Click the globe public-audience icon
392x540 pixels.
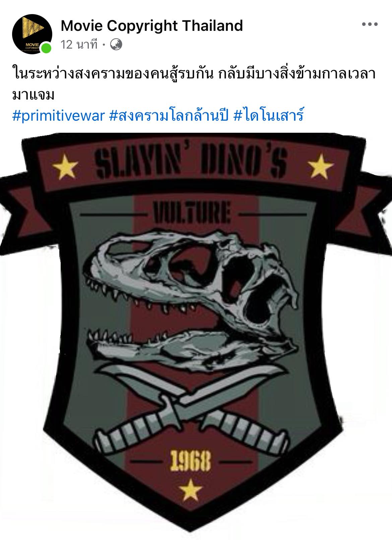point(116,44)
